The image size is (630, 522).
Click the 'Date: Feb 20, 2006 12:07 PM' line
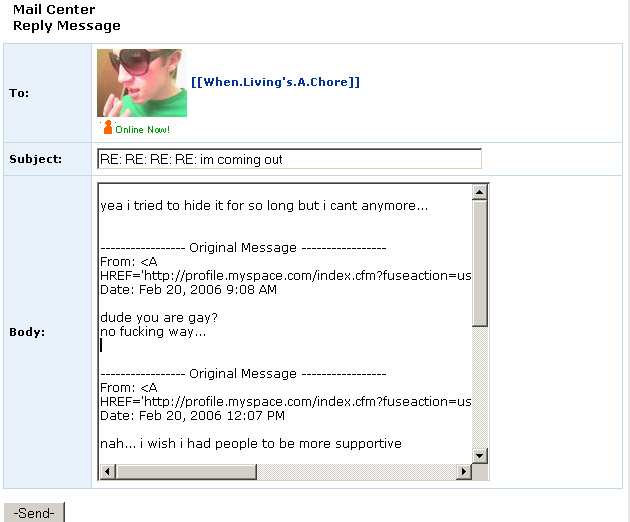[192, 416]
